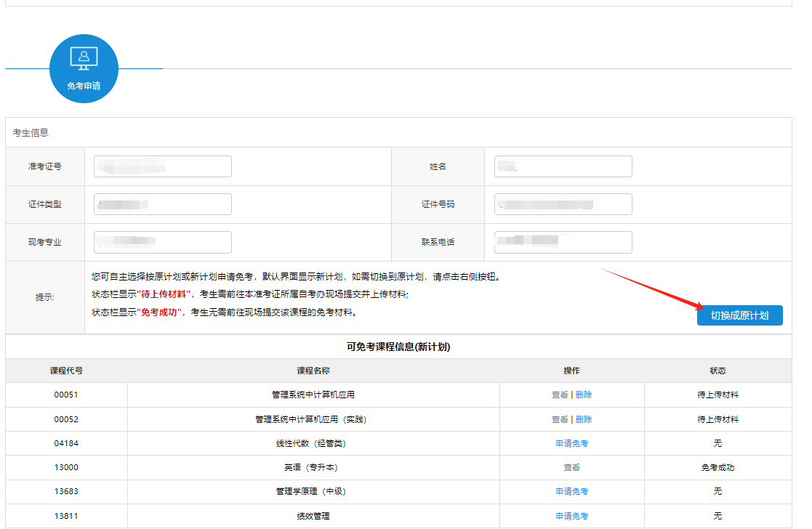Click the 证件号码 input box
The image size is (812, 529).
pyautogui.click(x=563, y=204)
